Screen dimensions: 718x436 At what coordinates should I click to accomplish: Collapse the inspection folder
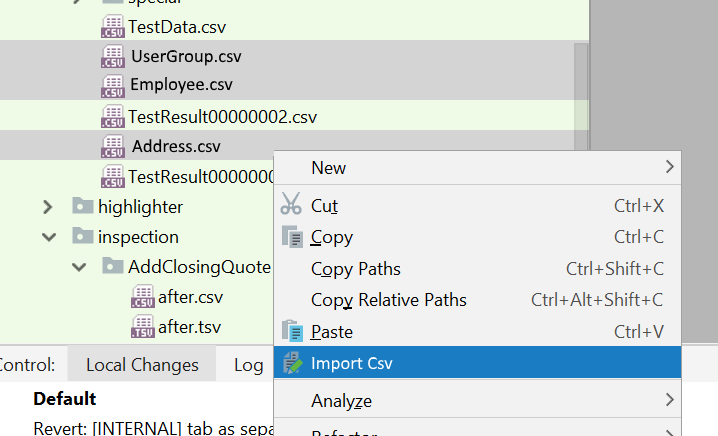tap(49, 237)
